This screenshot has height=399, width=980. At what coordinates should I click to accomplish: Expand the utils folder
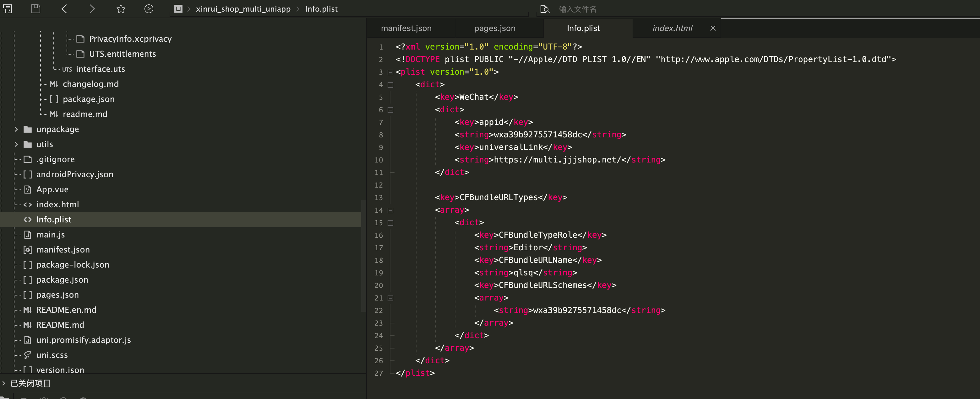click(x=16, y=144)
